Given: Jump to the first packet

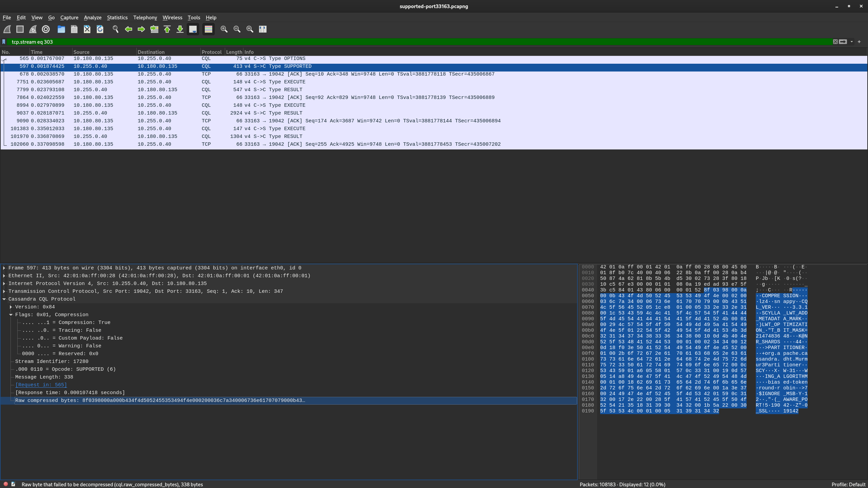Looking at the screenshot, I should [x=167, y=29].
